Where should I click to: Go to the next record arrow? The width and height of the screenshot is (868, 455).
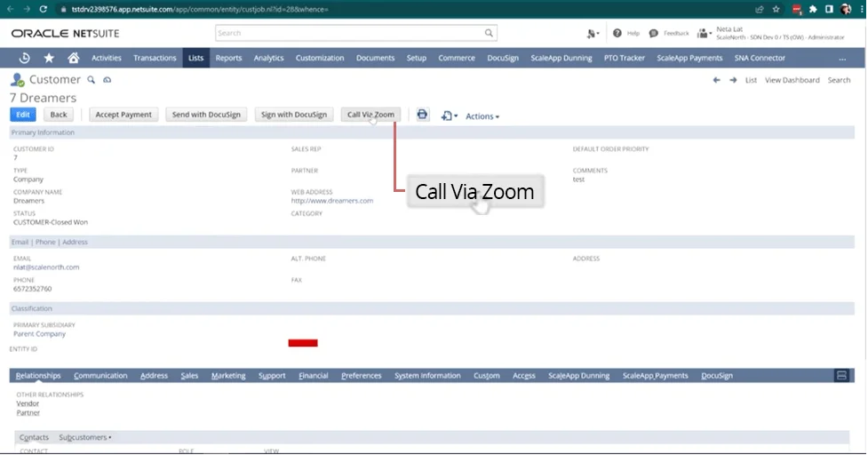733,80
